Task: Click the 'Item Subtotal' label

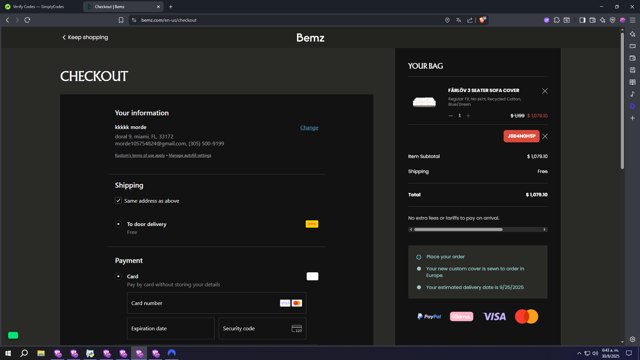Action: click(x=424, y=156)
